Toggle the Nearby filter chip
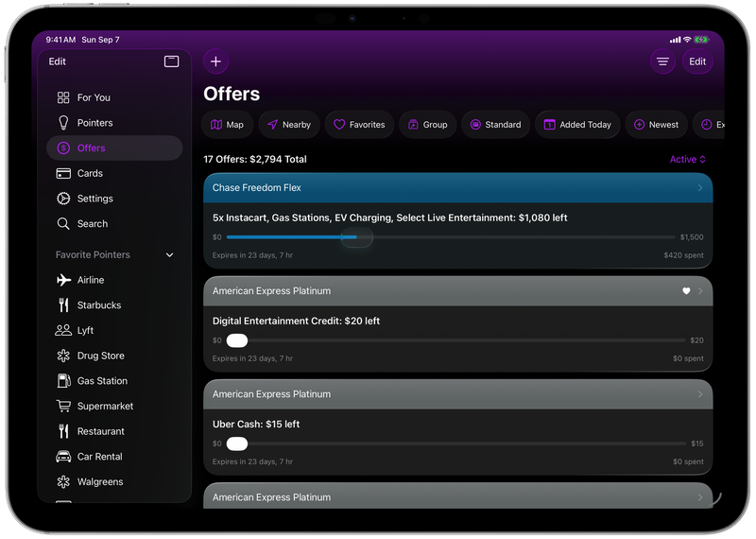756x539 pixels. pos(289,125)
